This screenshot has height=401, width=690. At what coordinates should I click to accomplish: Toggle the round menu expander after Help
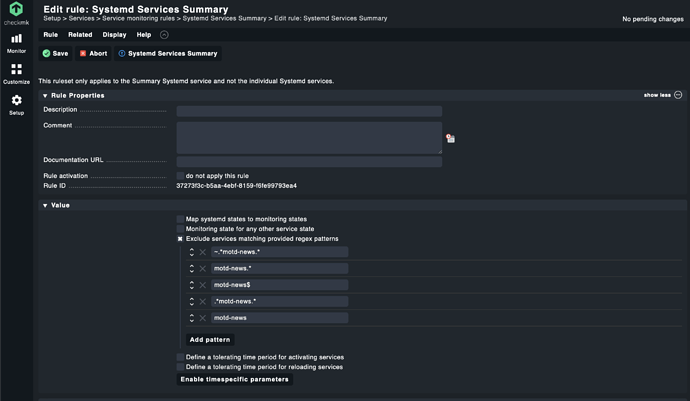pyautogui.click(x=164, y=34)
